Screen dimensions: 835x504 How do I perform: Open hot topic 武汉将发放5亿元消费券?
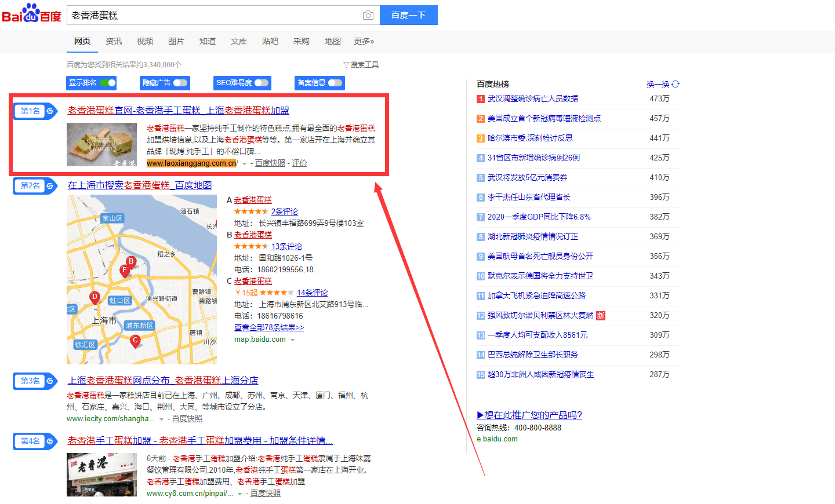tap(528, 177)
